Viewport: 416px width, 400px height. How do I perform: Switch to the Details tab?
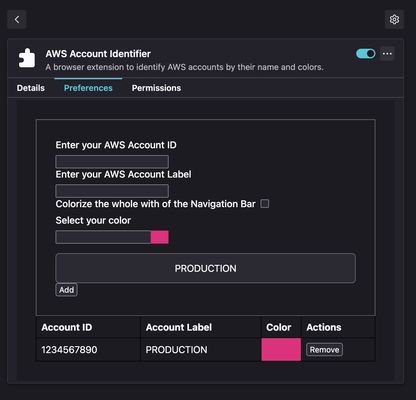[x=31, y=88]
